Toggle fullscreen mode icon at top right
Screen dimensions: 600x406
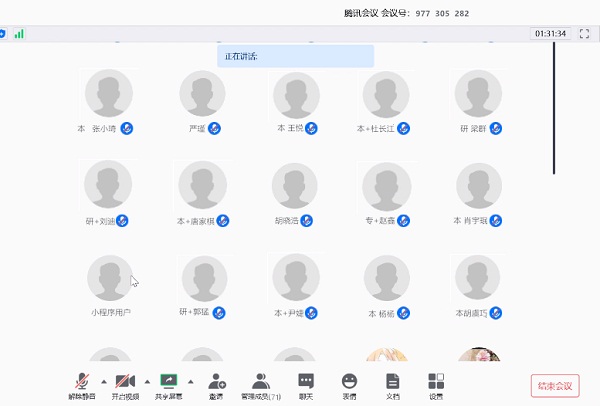tap(584, 34)
